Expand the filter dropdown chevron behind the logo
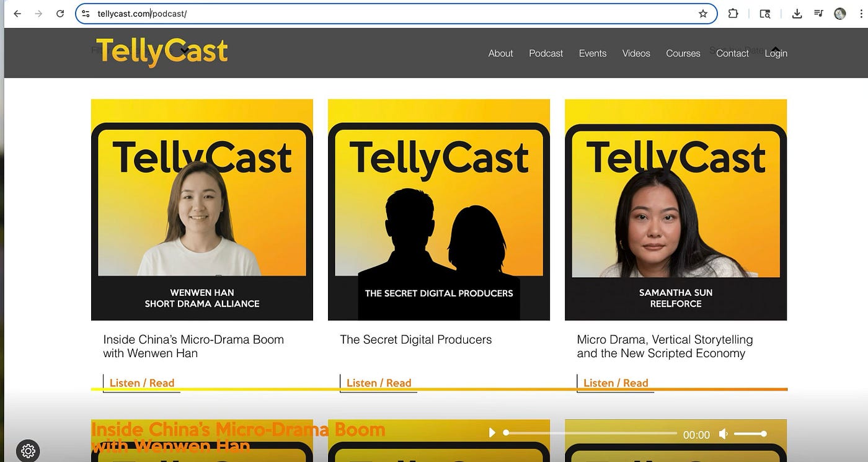 click(184, 50)
